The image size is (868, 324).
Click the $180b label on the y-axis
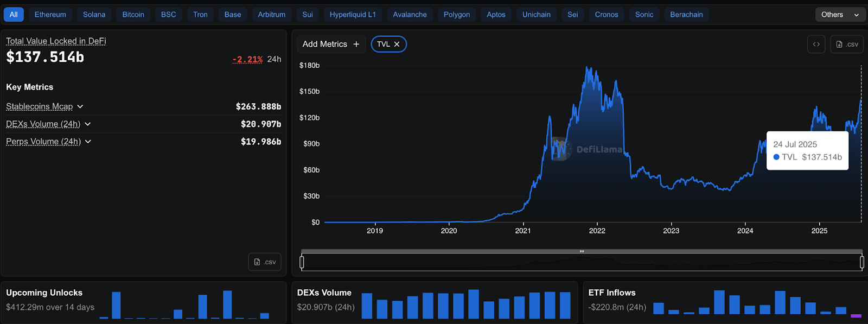[310, 65]
